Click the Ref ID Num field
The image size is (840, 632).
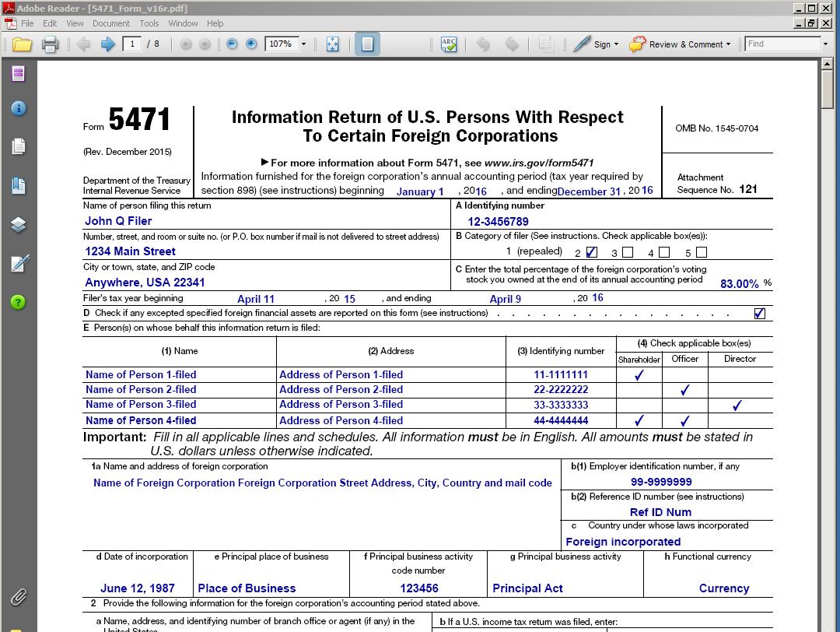(661, 512)
